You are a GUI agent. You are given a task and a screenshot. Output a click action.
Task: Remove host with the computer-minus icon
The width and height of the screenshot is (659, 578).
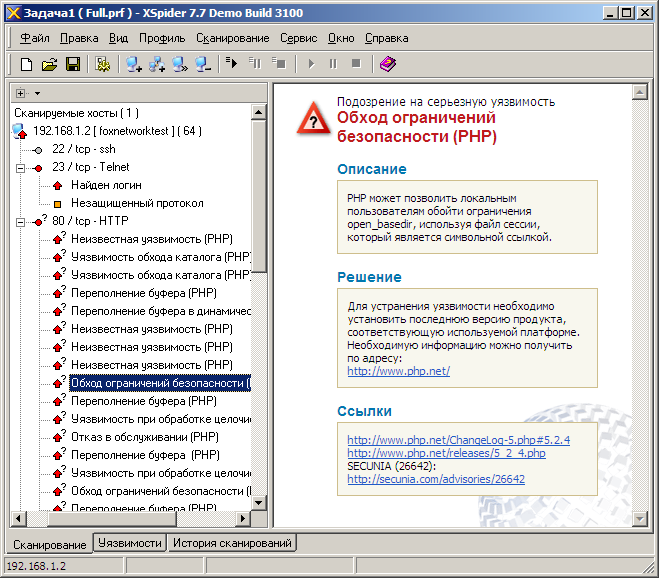203,64
